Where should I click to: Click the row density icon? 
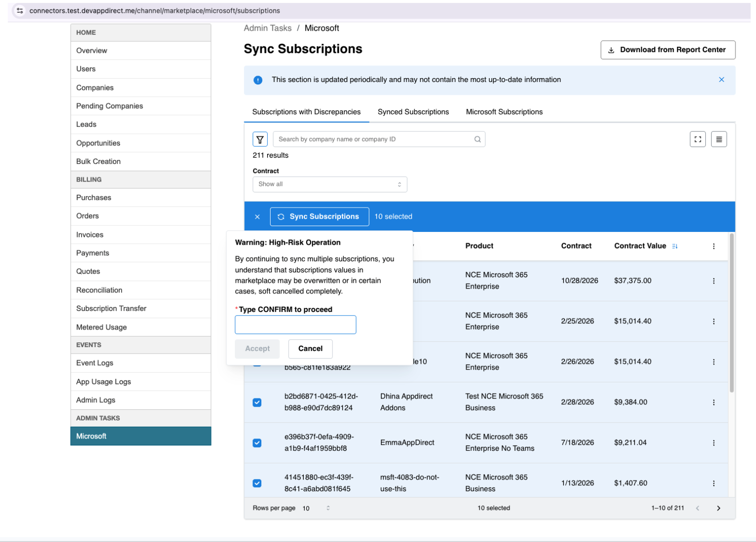[x=718, y=139]
